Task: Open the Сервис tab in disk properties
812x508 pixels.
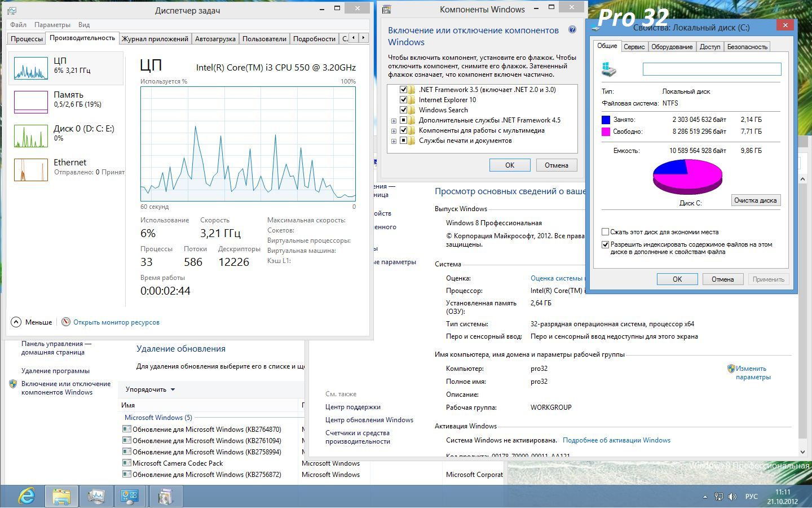Action: point(634,47)
